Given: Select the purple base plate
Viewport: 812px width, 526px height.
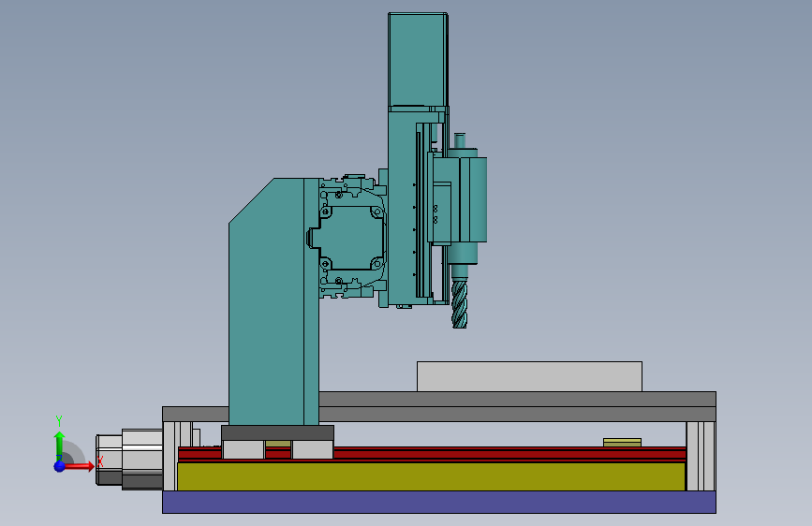Looking at the screenshot, I should (439, 503).
